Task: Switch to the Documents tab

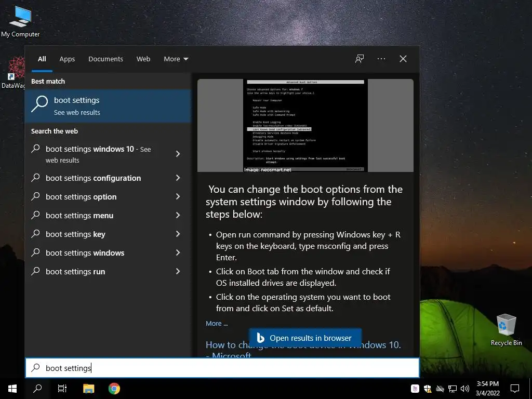Action: (x=105, y=59)
